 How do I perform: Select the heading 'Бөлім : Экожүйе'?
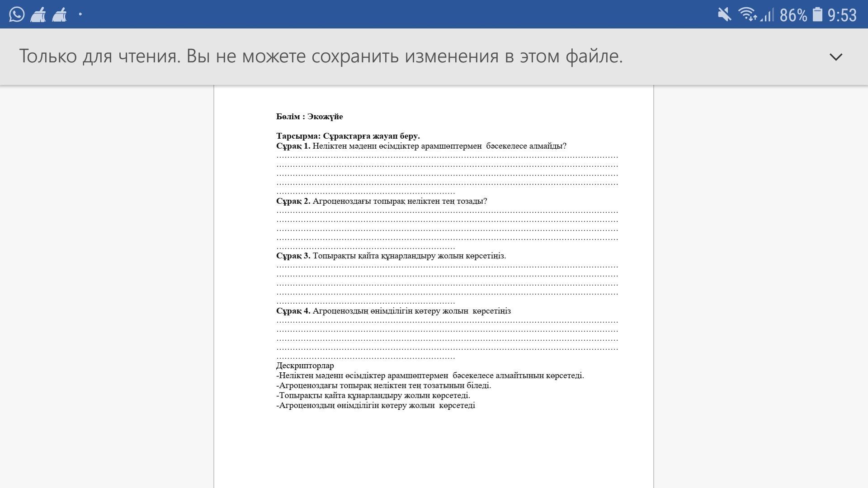point(310,117)
